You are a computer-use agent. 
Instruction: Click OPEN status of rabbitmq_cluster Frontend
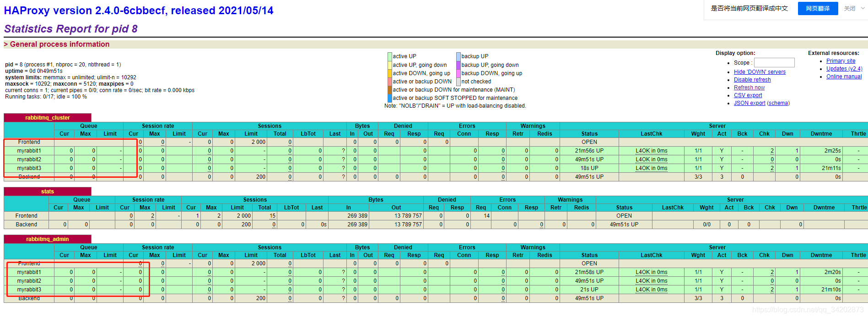coord(589,142)
